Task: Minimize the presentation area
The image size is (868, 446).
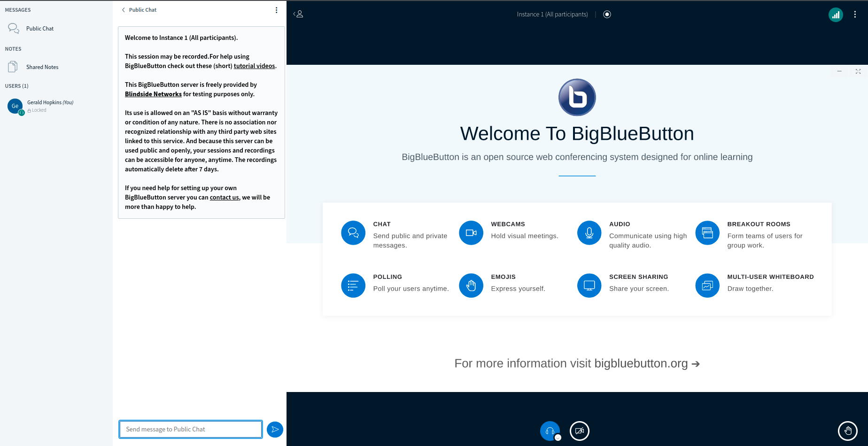Action: coord(839,71)
